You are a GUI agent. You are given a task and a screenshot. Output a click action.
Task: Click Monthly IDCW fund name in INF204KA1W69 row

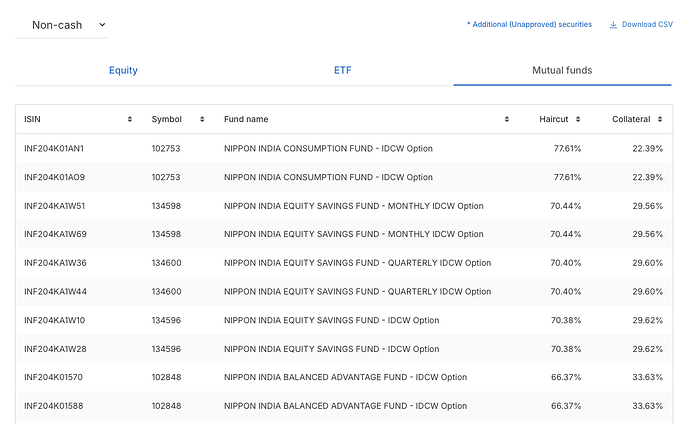pyautogui.click(x=353, y=234)
